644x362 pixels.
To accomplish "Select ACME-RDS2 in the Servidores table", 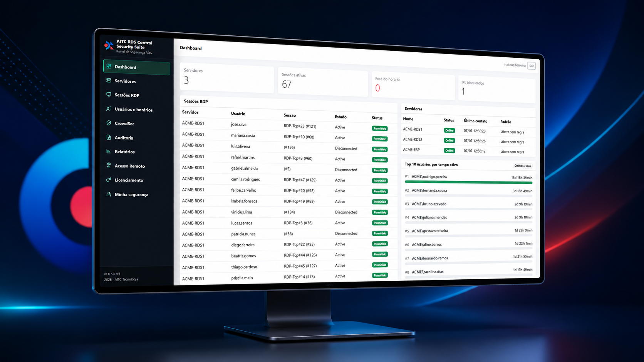I will pyautogui.click(x=413, y=139).
